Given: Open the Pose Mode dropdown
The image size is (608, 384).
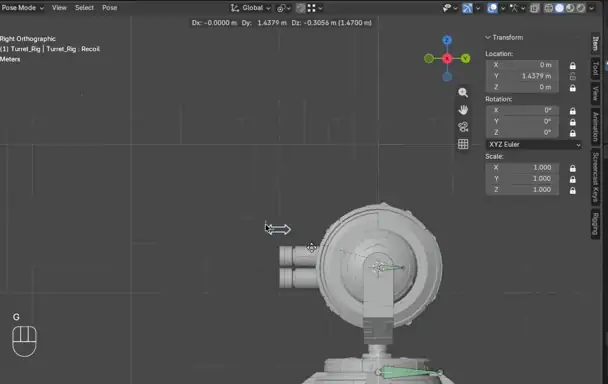Looking at the screenshot, I should 22,8.
